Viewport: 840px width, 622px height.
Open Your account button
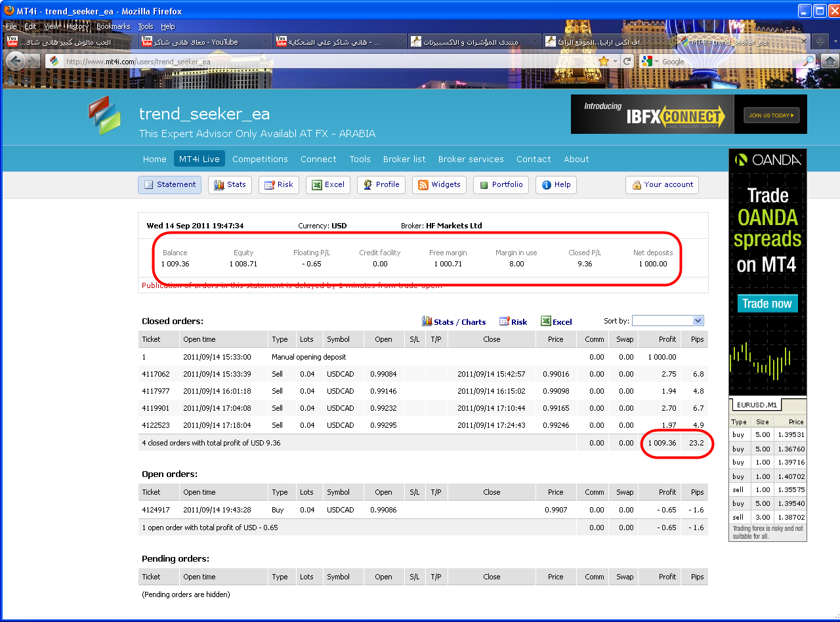pyautogui.click(x=662, y=185)
